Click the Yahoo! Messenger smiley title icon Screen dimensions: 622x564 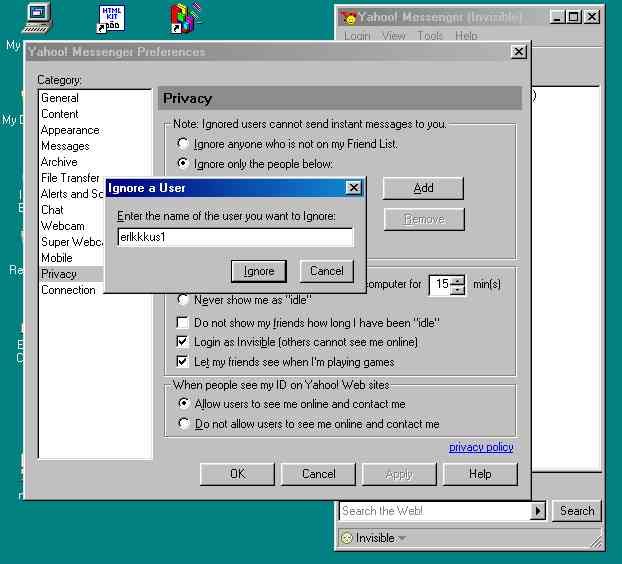coord(349,18)
